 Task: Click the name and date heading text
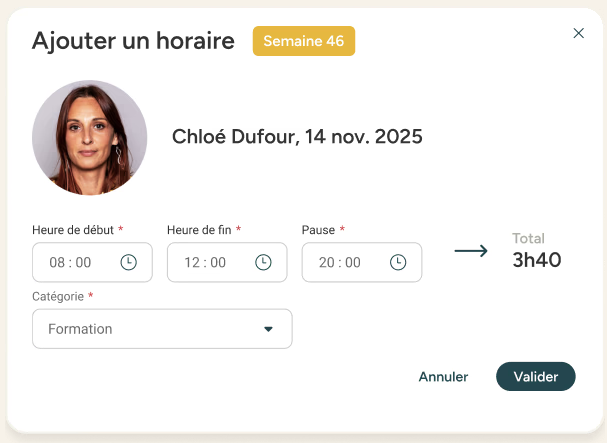tap(297, 137)
